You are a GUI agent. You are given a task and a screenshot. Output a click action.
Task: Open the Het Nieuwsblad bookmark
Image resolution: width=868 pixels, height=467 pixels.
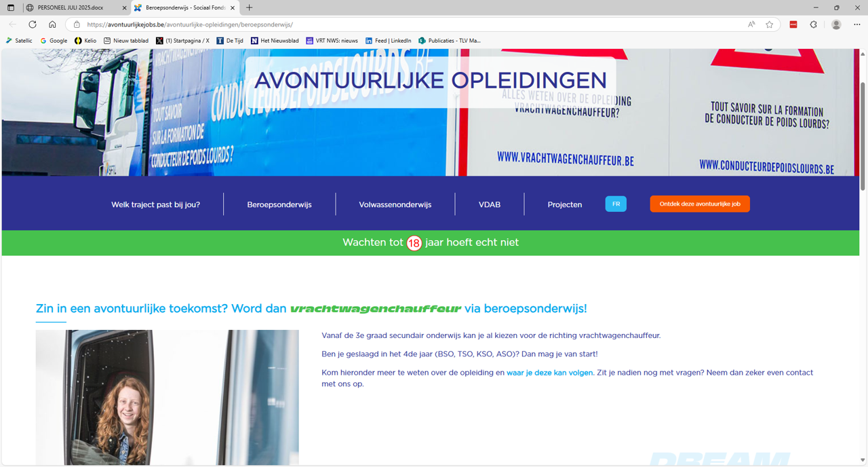(275, 41)
